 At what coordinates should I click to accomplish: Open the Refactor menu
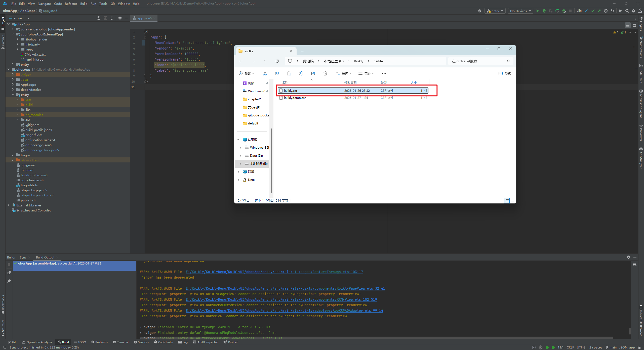[x=71, y=4]
